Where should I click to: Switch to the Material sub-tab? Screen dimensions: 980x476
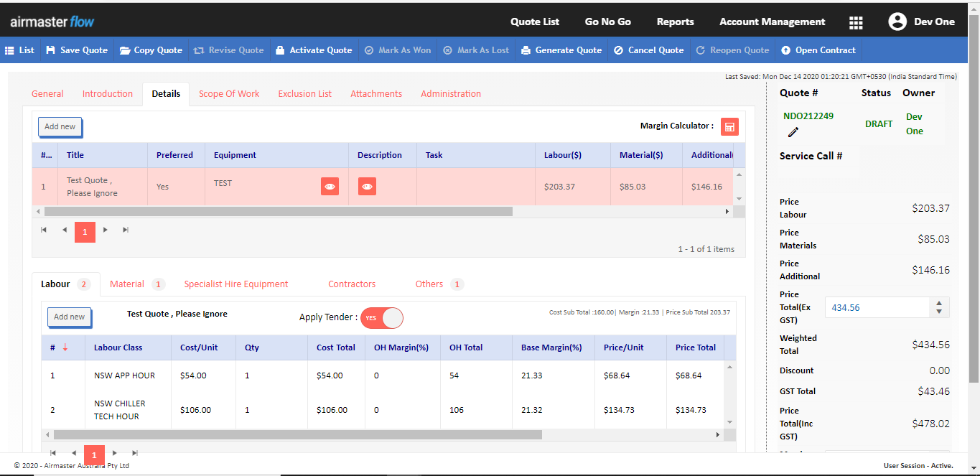[137, 284]
